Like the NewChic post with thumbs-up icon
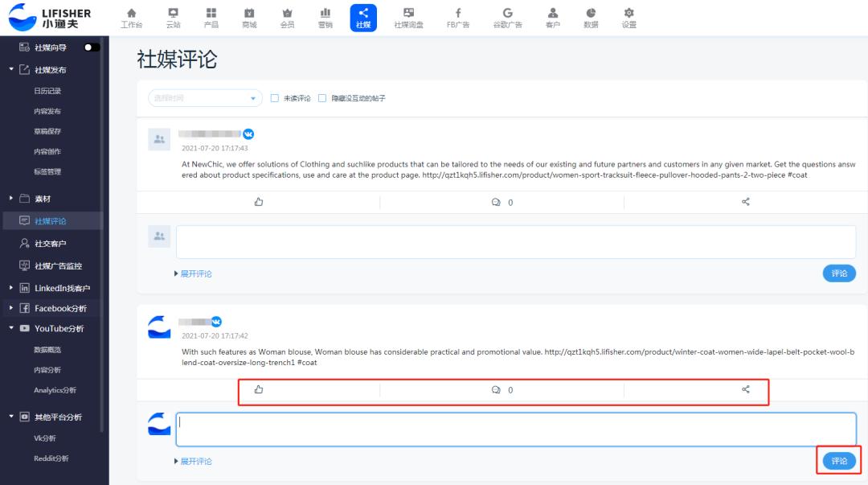Screen dimensions: 868x485 pos(259,202)
